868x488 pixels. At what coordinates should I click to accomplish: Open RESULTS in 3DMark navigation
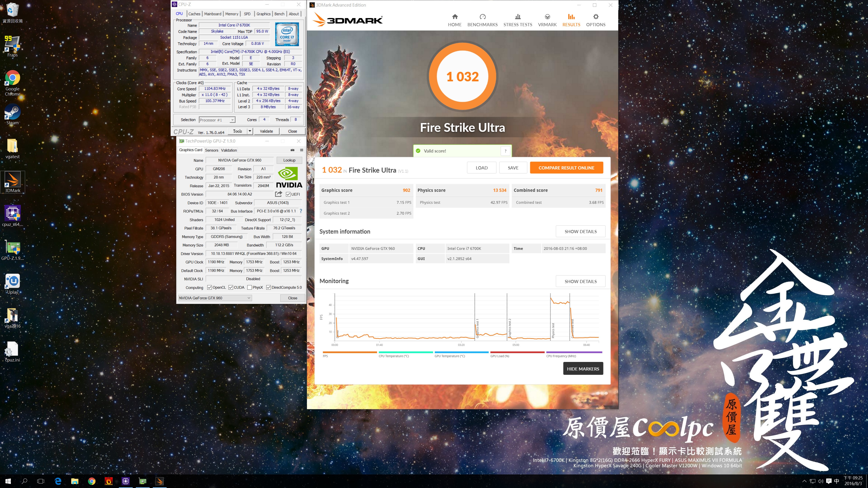[x=571, y=20]
